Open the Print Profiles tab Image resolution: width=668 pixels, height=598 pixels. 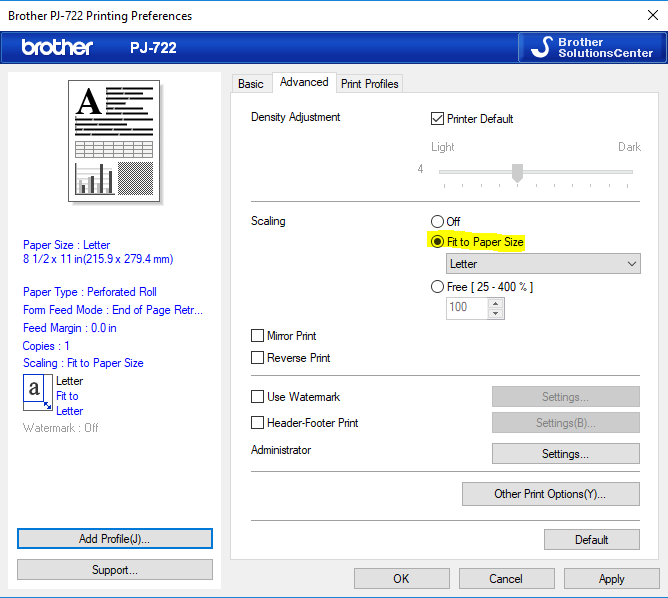pos(369,84)
